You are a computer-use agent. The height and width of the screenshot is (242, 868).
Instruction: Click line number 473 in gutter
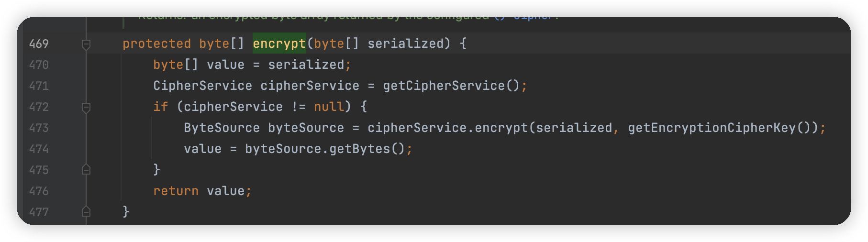(x=39, y=128)
